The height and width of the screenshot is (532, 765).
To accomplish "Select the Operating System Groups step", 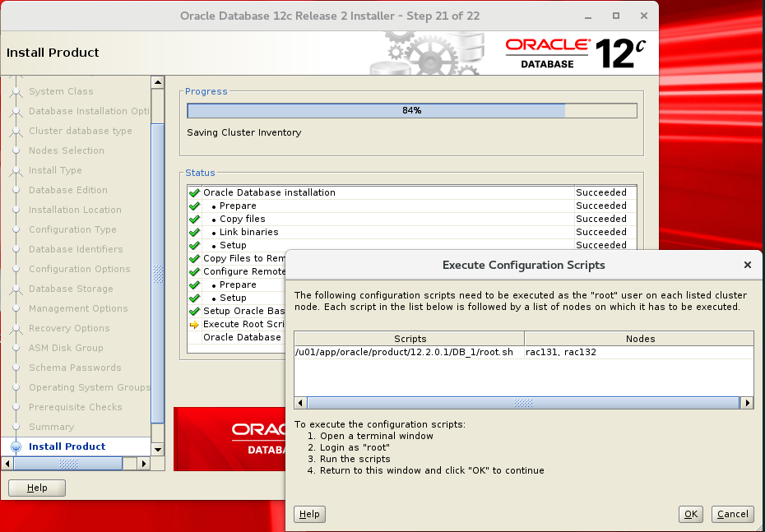I will [x=90, y=387].
